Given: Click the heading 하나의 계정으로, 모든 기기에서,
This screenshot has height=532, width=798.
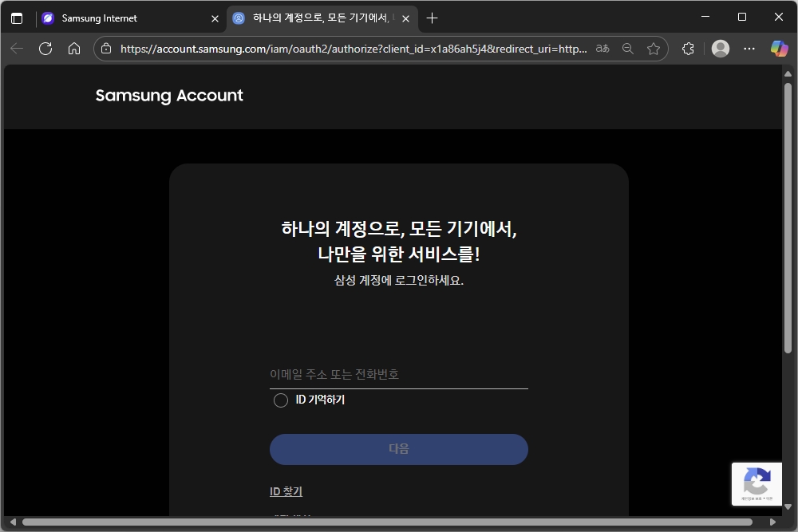Looking at the screenshot, I should click(399, 229).
